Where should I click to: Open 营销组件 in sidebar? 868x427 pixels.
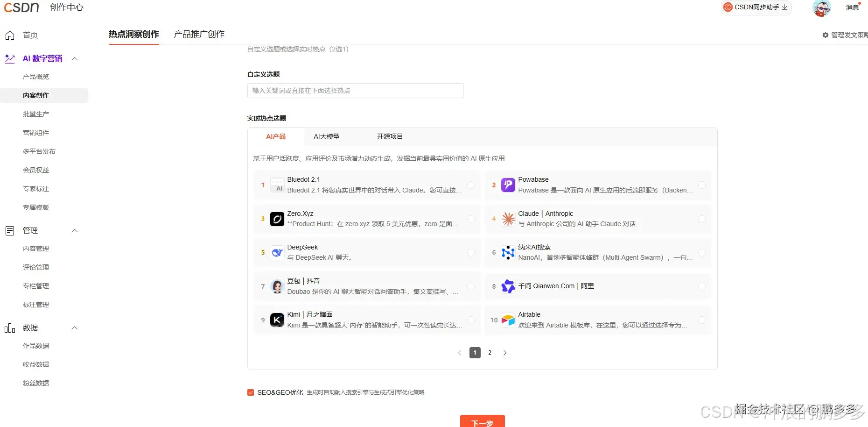coord(36,133)
